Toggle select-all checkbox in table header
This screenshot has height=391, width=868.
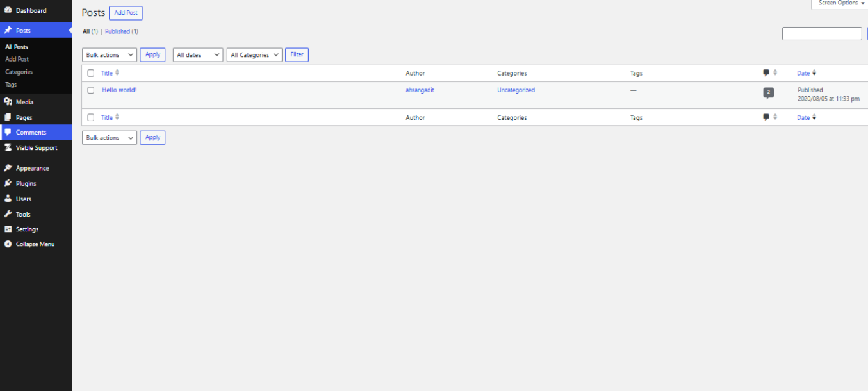click(91, 73)
